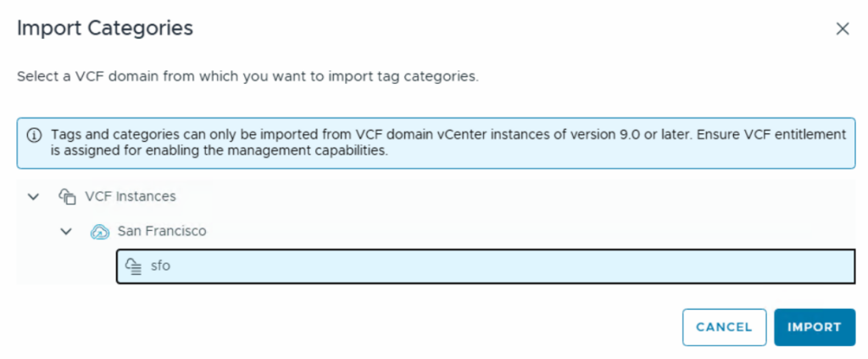Click the Import Categories dialog title
This screenshot has height=359, width=868.
105,28
